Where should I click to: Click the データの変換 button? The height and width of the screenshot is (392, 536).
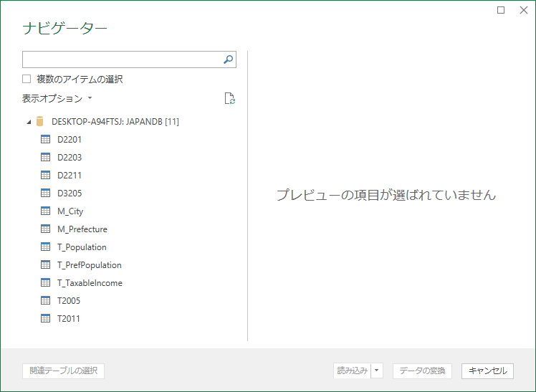422,371
